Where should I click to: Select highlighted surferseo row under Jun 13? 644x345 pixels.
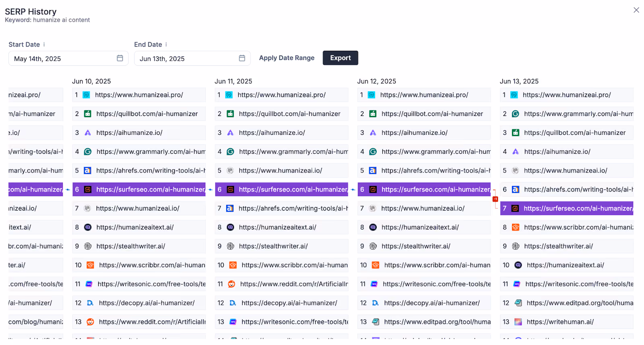(x=567, y=209)
